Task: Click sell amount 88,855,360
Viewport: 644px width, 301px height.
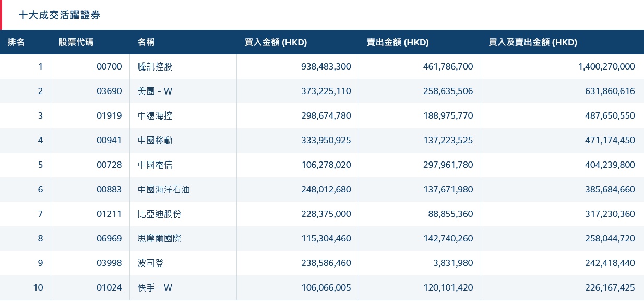Action: (x=451, y=214)
